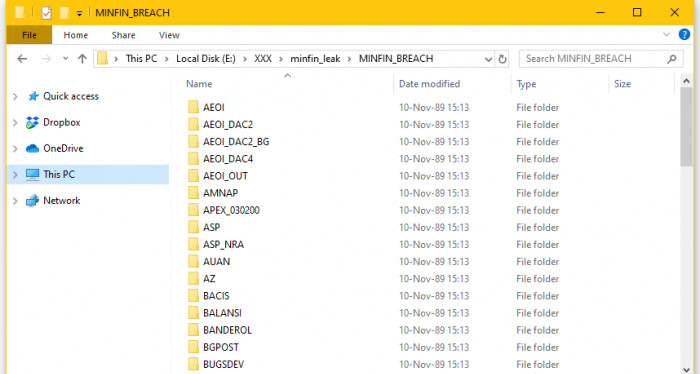
Task: Sort by the Size column header
Action: pos(622,83)
